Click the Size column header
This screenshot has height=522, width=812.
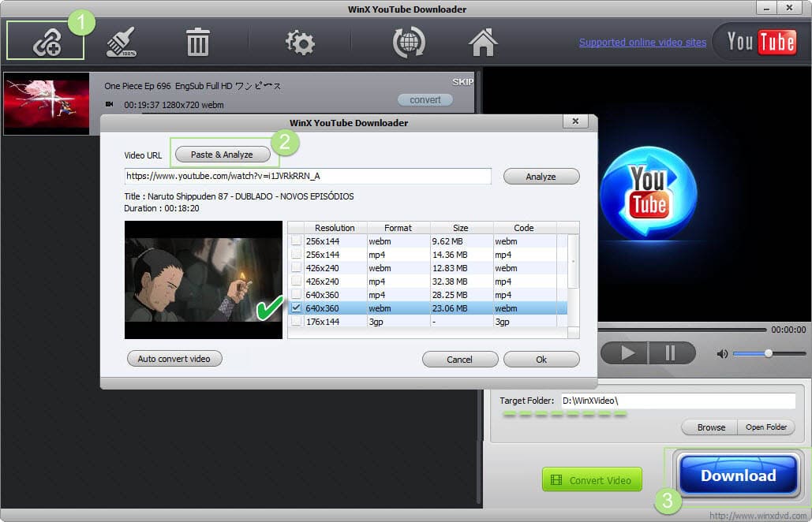(x=461, y=228)
